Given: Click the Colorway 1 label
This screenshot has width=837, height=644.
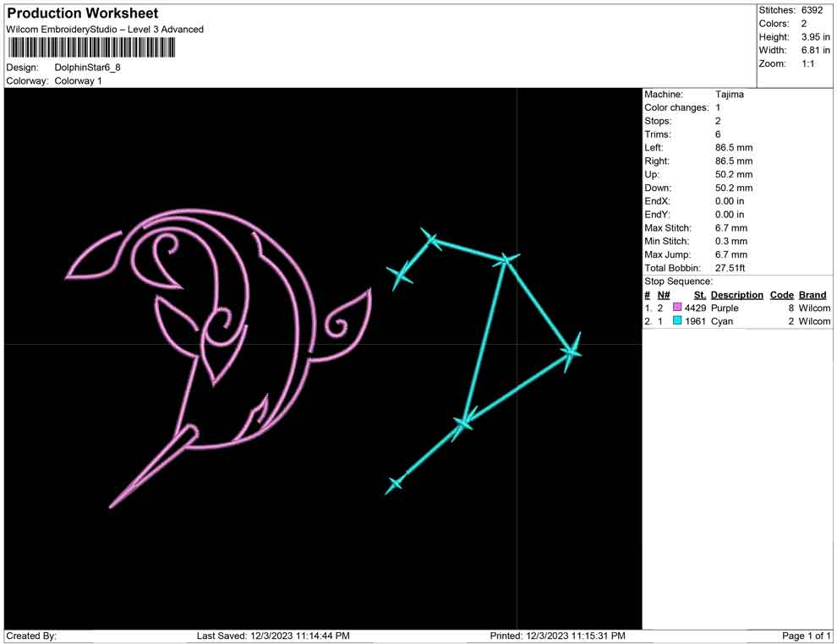Looking at the screenshot, I should coord(78,81).
